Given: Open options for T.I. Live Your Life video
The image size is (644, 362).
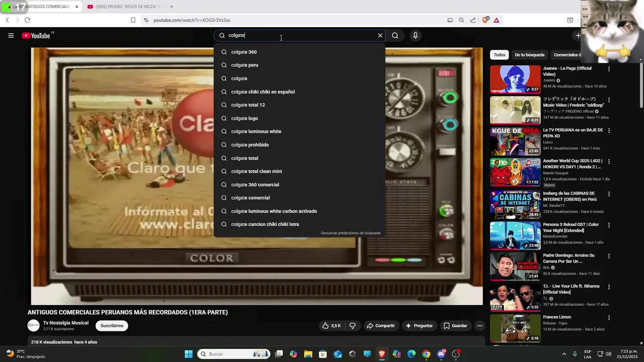Looking at the screenshot, I should coord(609,287).
